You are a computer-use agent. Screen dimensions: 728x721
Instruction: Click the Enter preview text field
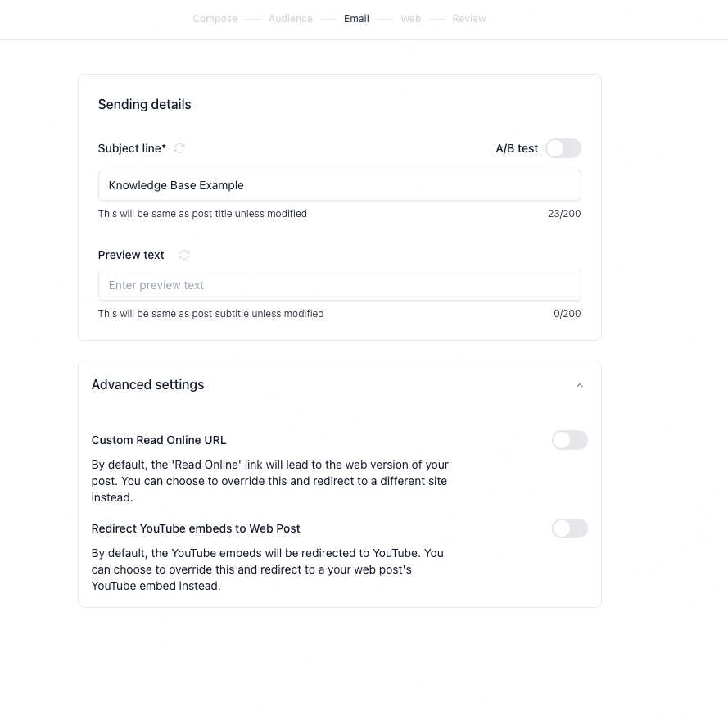click(339, 285)
